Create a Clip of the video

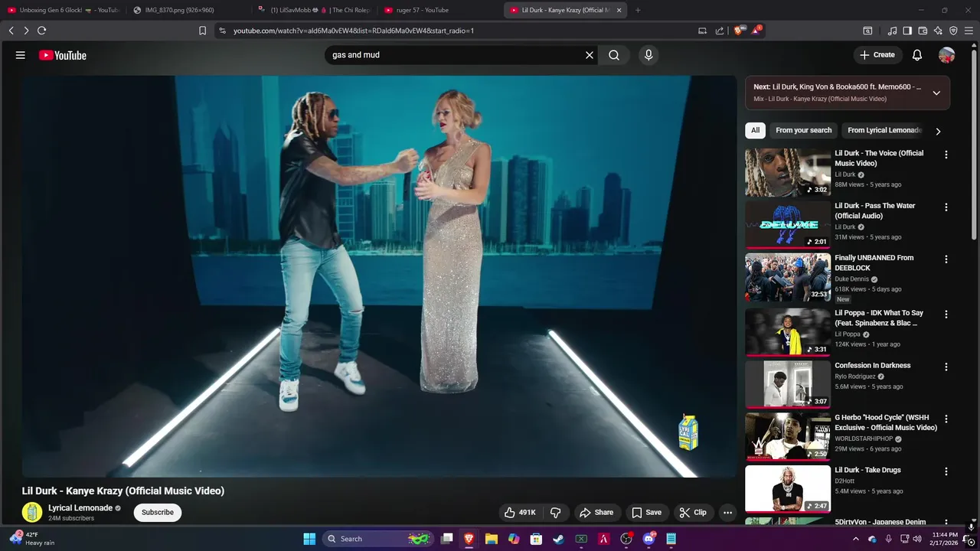point(693,513)
